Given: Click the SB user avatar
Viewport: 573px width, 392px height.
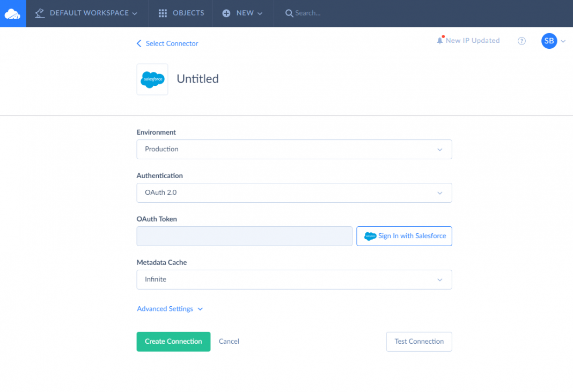Looking at the screenshot, I should click(549, 41).
